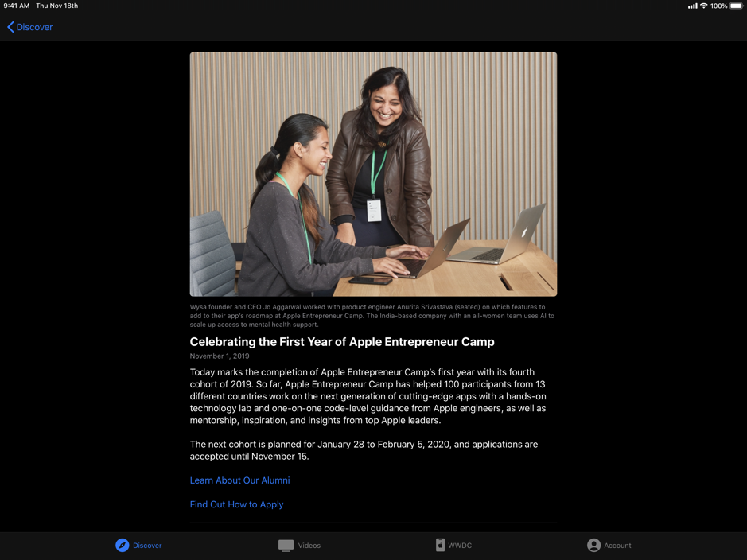This screenshot has width=747, height=560.
Task: Tap the Discover back label
Action: (34, 27)
